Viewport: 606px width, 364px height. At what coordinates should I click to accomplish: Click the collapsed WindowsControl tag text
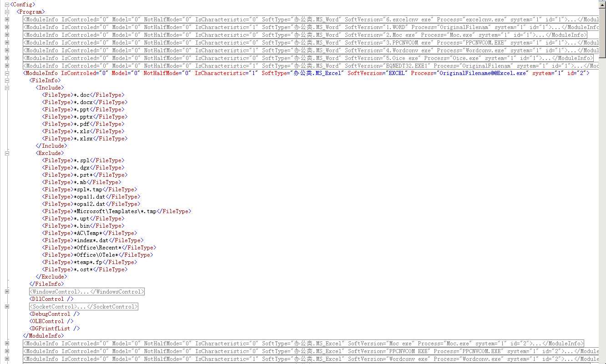[x=87, y=292]
